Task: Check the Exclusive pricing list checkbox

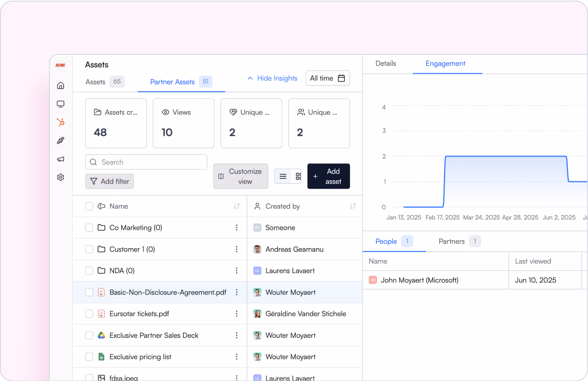Action: point(89,357)
